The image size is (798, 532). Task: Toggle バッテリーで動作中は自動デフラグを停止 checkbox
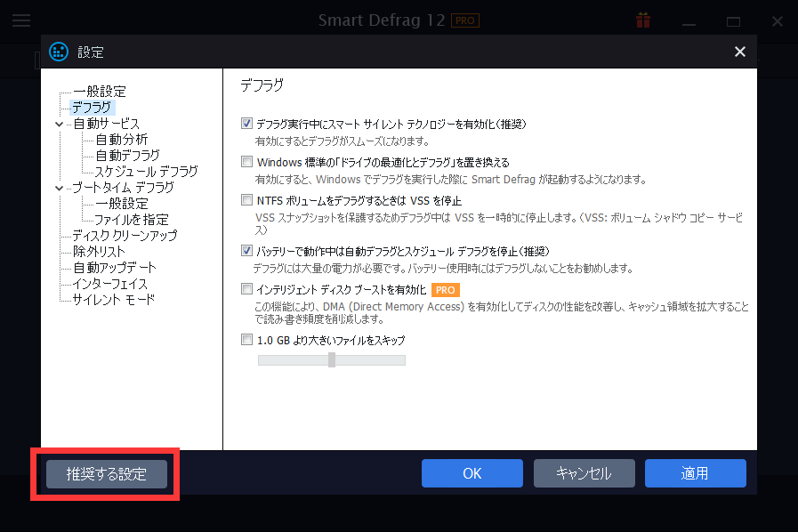pos(246,251)
